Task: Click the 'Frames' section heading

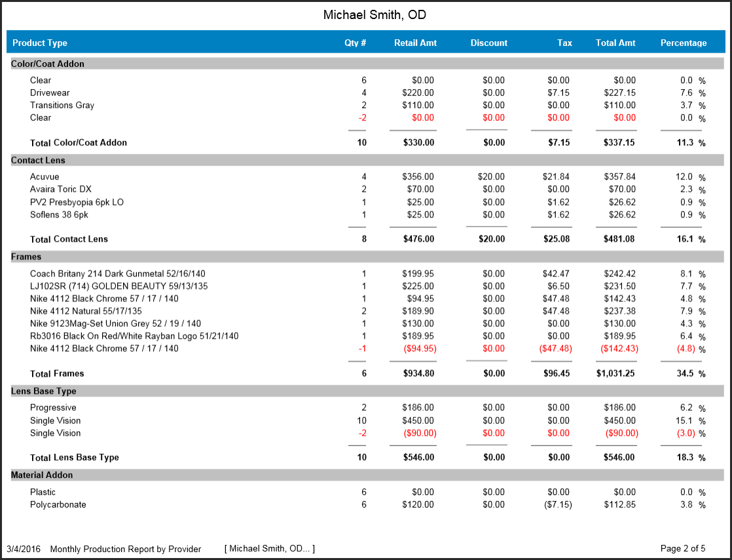Action: [x=26, y=257]
